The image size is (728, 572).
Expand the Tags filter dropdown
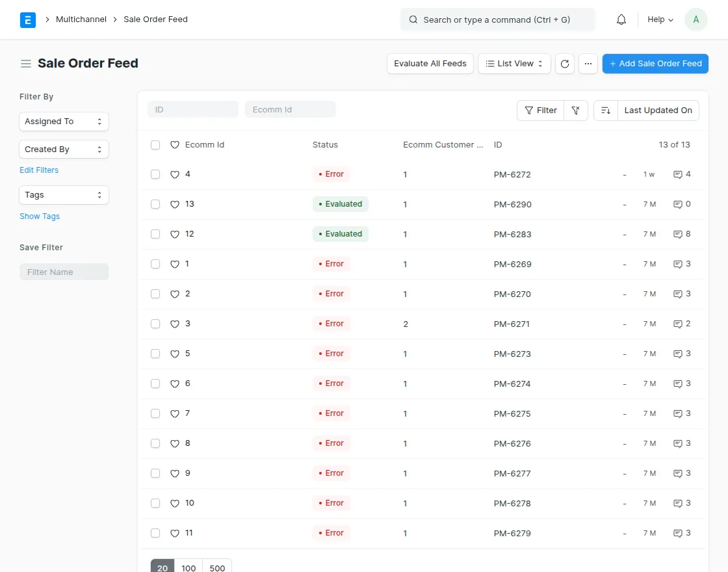tap(64, 195)
